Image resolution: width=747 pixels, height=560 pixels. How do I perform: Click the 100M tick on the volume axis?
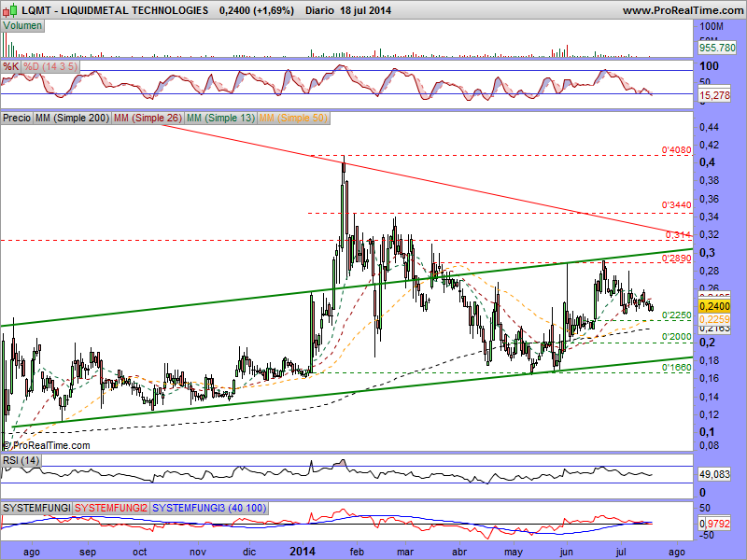(x=712, y=26)
